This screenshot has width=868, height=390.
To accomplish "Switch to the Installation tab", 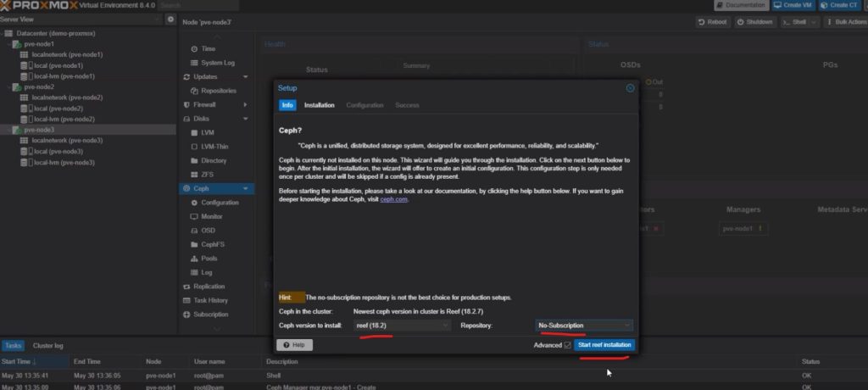I will coord(320,105).
